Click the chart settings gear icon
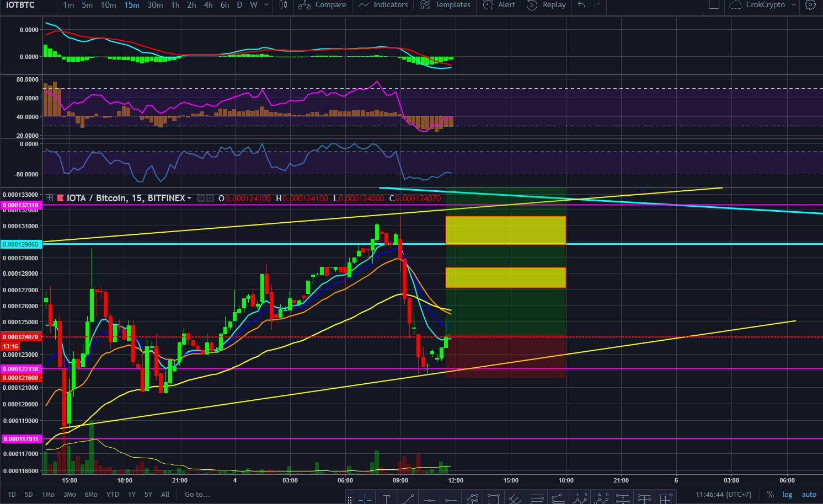This screenshot has width=823, height=504. (810, 5)
